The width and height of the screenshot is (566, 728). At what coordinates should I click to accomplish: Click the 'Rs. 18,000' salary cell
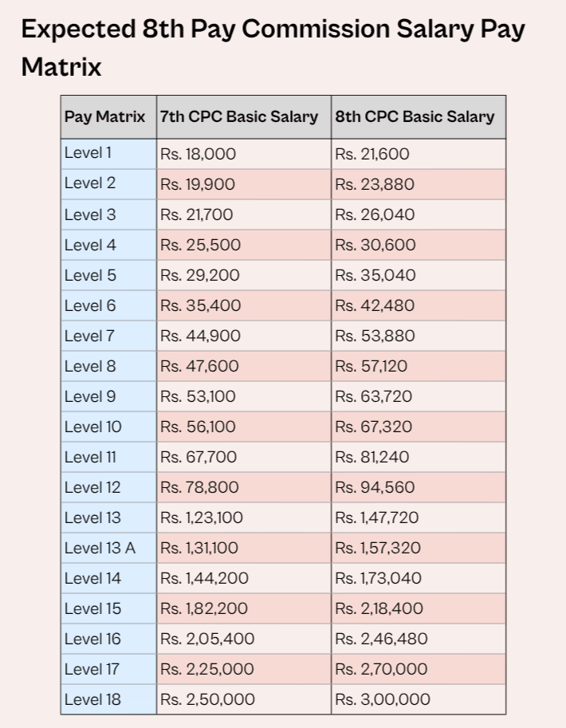tap(198, 154)
